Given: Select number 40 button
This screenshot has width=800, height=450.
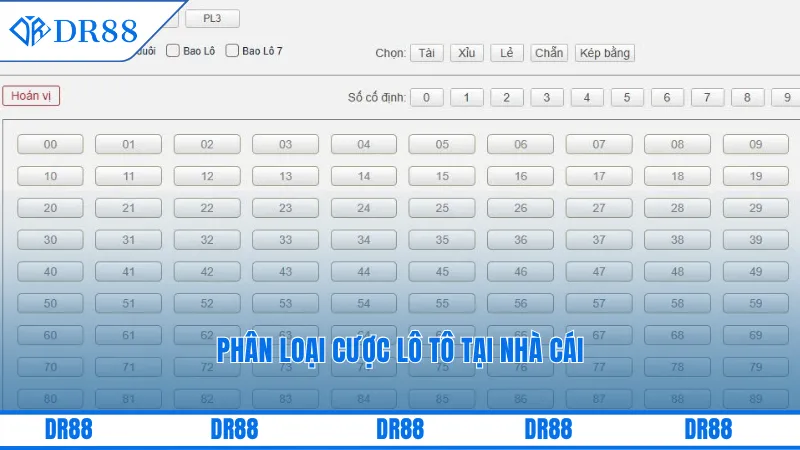Looking at the screenshot, I should click(50, 271).
